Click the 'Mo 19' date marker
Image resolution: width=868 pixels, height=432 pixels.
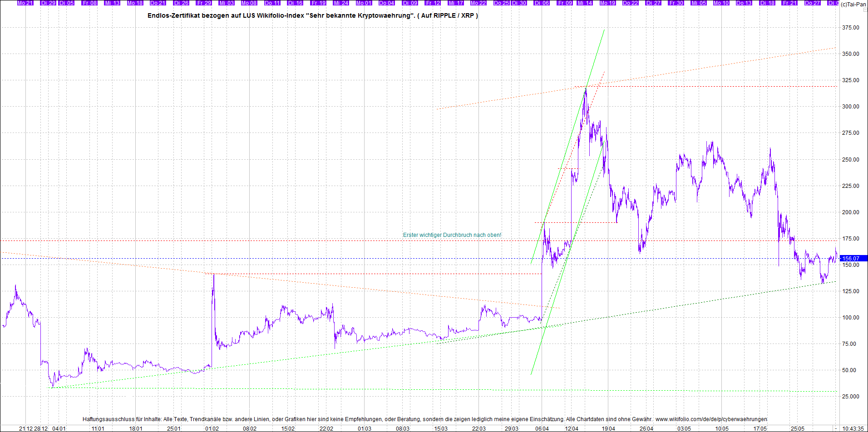tap(607, 3)
